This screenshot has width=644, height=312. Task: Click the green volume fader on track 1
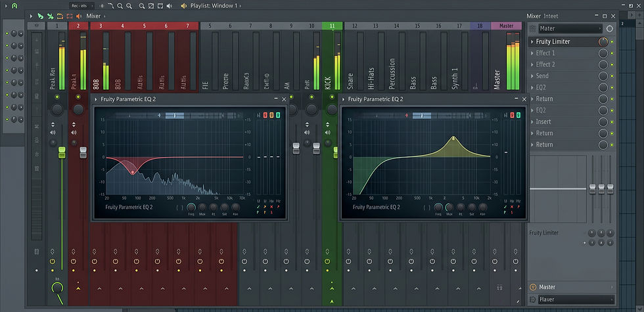tap(62, 152)
